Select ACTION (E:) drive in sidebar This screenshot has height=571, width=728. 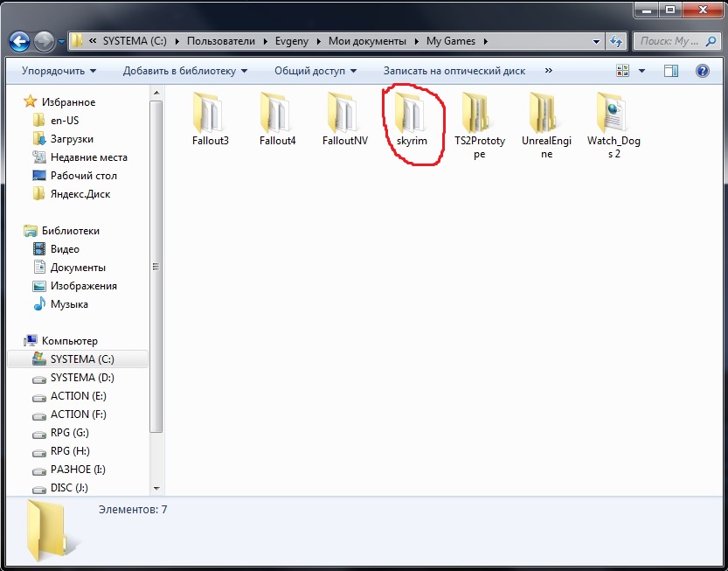79,396
